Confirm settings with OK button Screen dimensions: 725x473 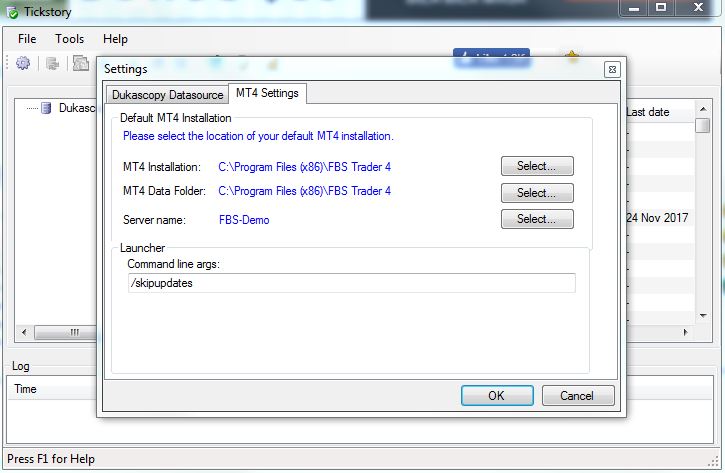pos(497,396)
